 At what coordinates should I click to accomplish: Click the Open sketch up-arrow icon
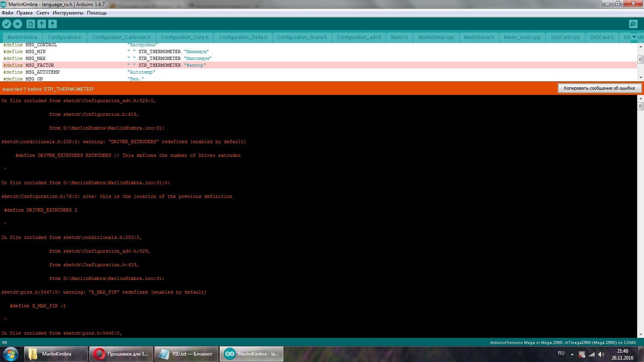[41, 24]
